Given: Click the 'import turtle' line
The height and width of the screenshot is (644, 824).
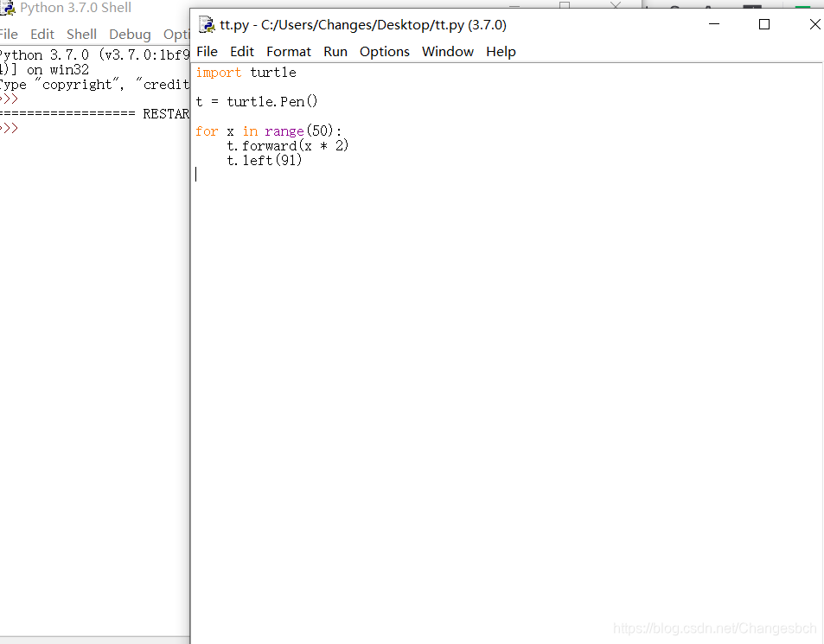Looking at the screenshot, I should pos(246,73).
